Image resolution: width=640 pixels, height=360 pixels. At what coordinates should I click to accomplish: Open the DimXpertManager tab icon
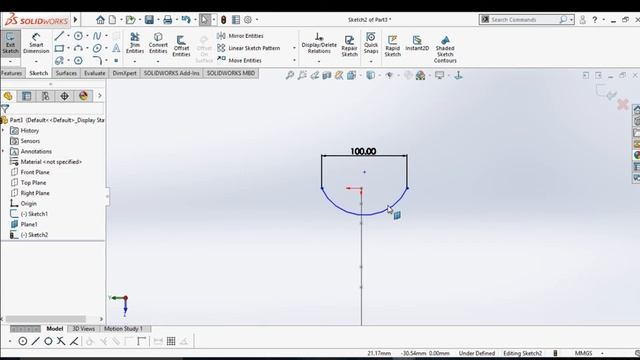[64, 96]
